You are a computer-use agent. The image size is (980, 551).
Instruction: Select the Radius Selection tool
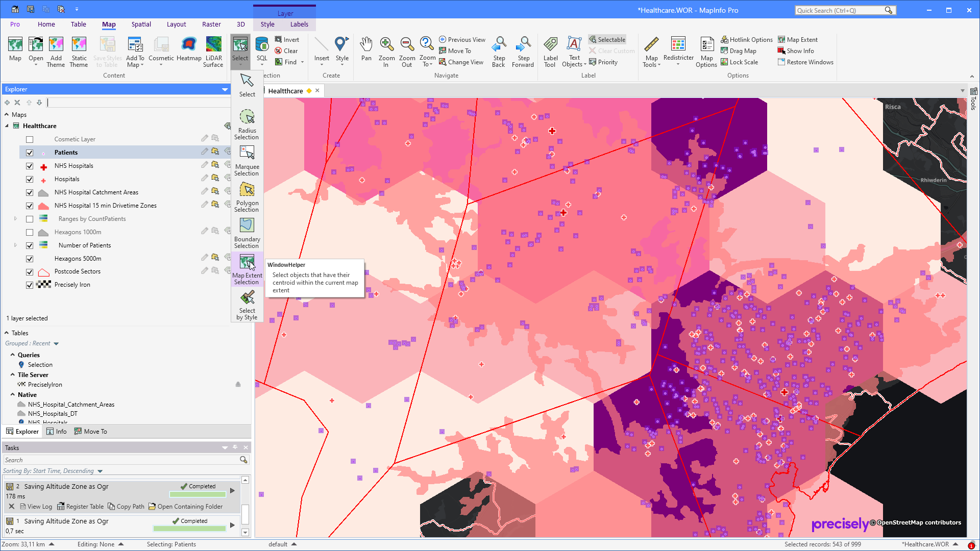[x=247, y=124]
